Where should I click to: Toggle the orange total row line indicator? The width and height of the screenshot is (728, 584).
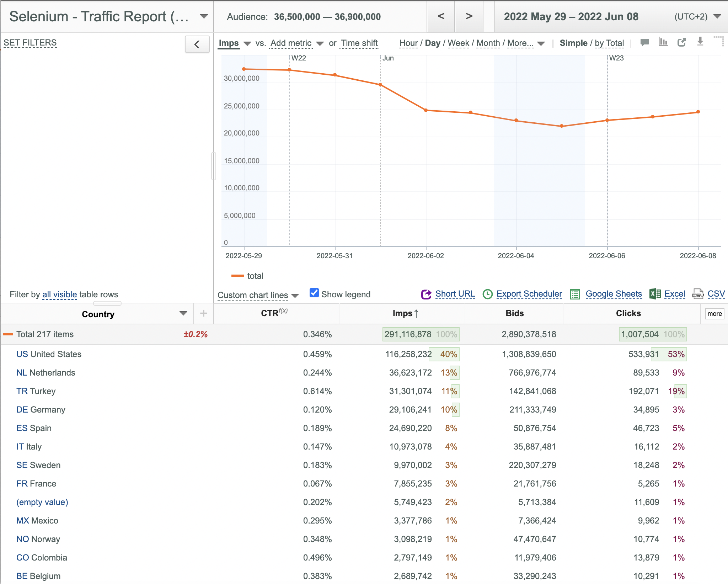pos(8,334)
